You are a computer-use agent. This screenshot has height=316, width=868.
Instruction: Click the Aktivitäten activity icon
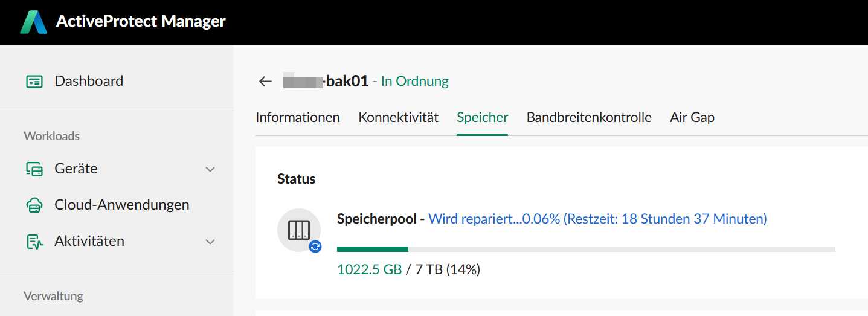tap(34, 241)
